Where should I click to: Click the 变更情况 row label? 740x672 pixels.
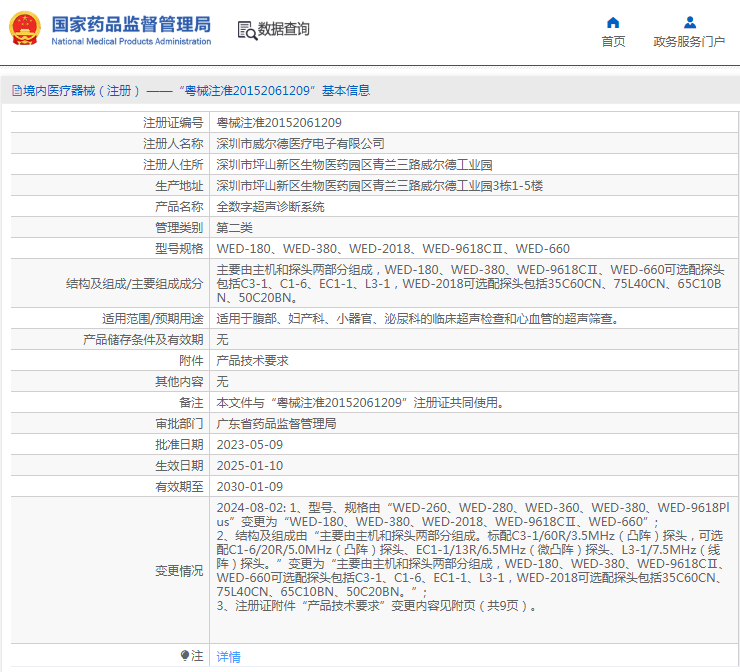pyautogui.click(x=179, y=571)
